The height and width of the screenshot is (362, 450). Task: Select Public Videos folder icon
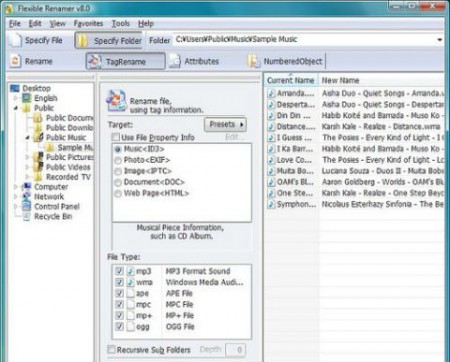38,167
